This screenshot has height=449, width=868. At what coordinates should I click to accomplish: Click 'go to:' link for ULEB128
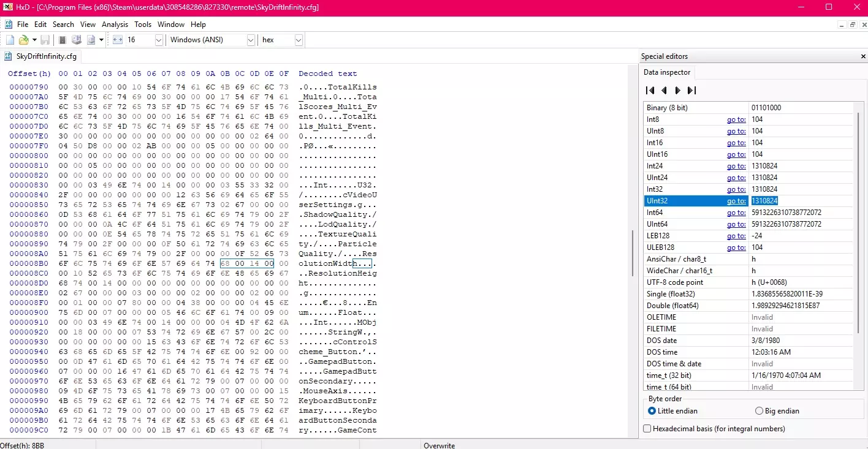click(736, 247)
